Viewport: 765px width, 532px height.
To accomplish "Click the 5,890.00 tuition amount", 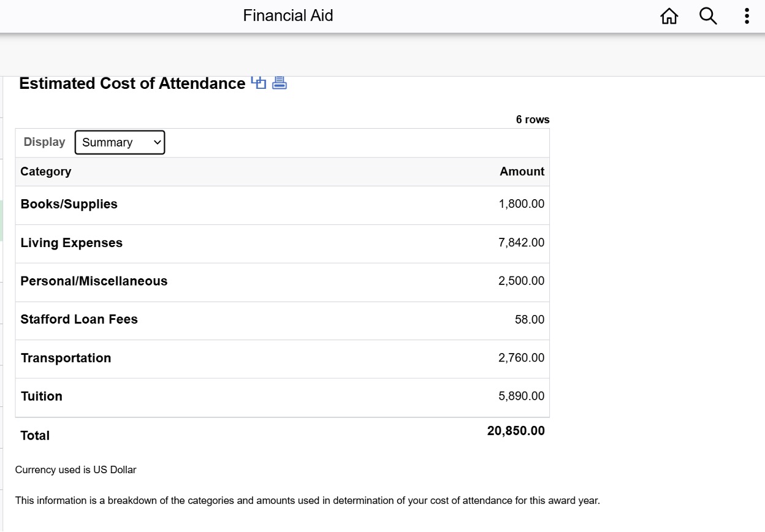I will click(x=521, y=397).
